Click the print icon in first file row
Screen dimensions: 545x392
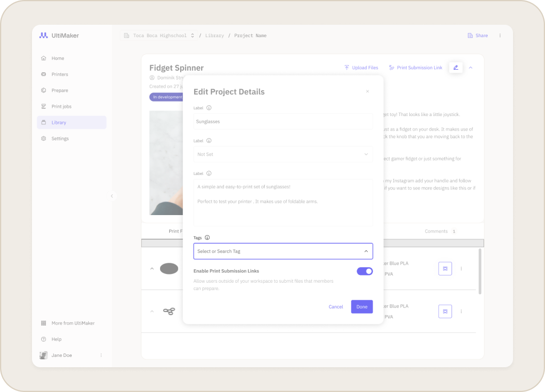(445, 269)
